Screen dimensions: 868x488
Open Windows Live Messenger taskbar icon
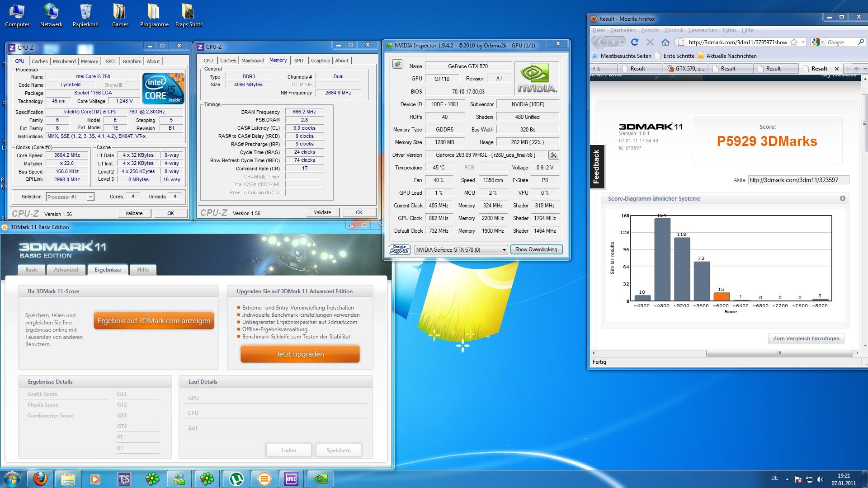pos(179,479)
